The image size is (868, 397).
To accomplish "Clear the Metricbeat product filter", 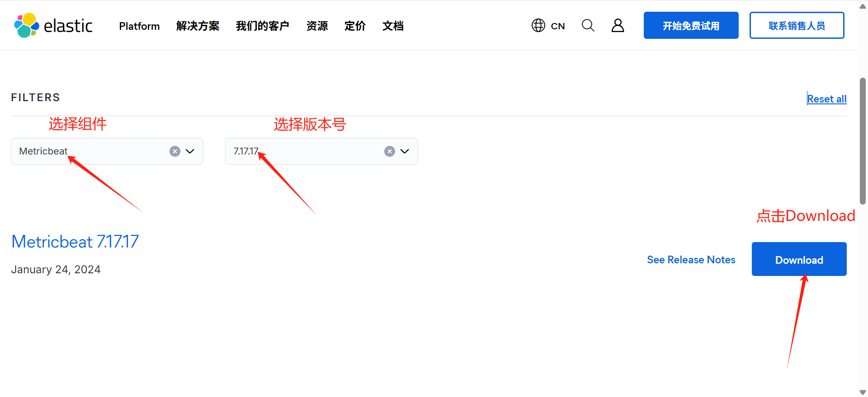I will [175, 151].
